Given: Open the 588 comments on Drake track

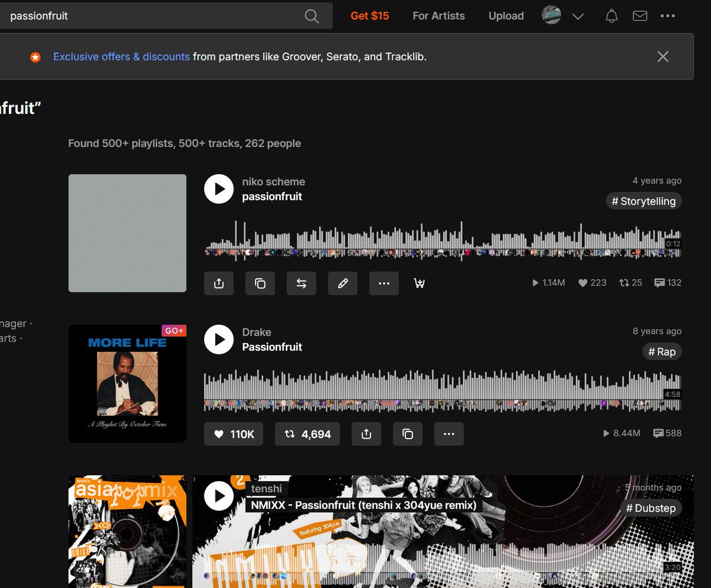Looking at the screenshot, I should (x=668, y=433).
